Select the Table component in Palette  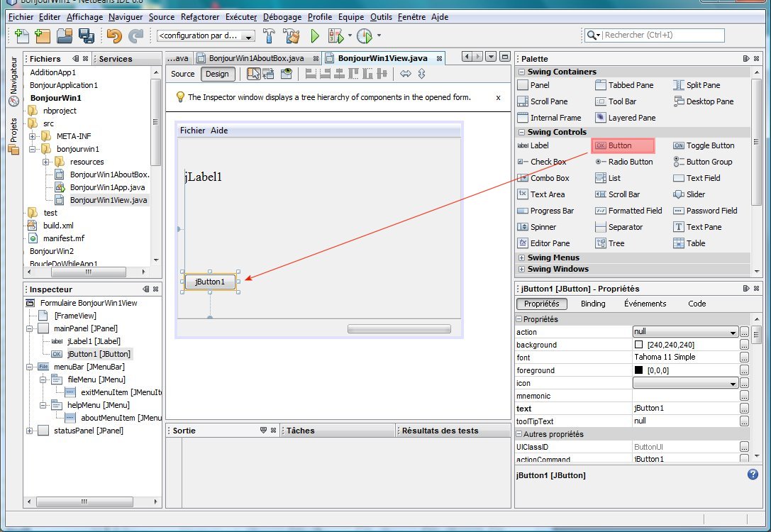pyautogui.click(x=689, y=243)
